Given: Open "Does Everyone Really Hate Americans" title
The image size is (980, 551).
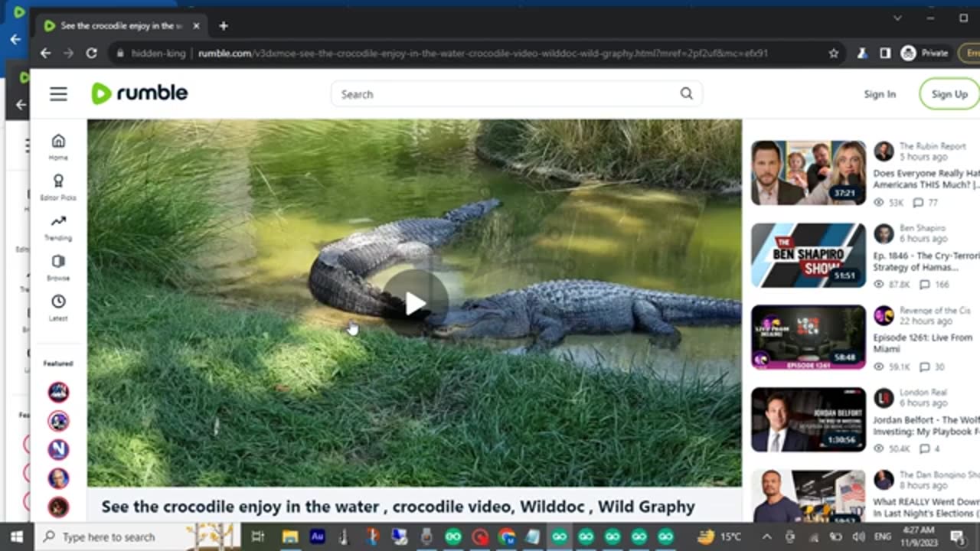Looking at the screenshot, I should [x=926, y=179].
